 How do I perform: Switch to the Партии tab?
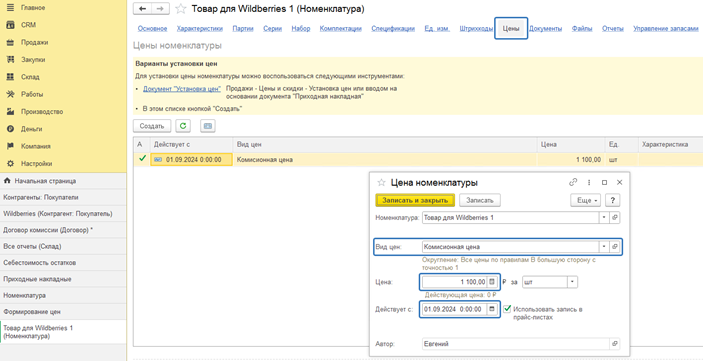click(x=243, y=29)
